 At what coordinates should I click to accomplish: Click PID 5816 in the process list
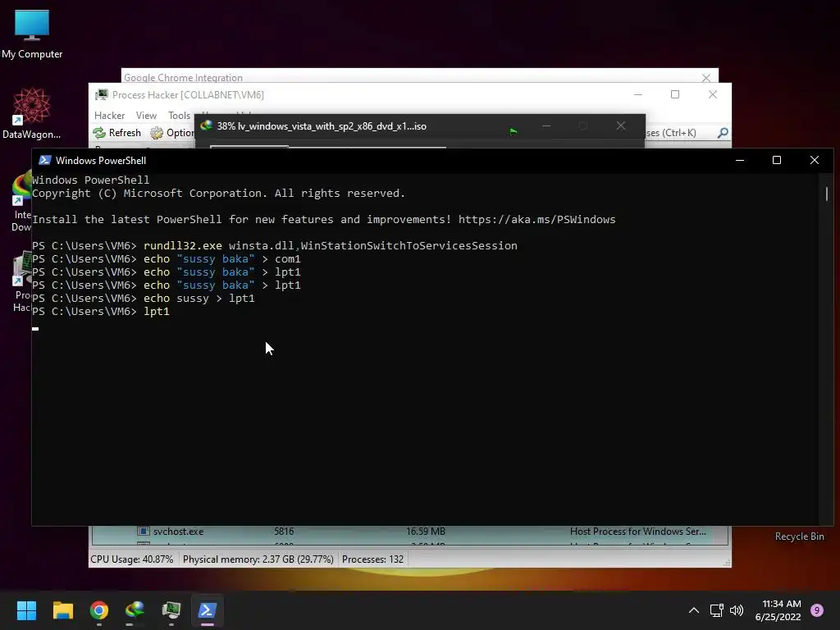pyautogui.click(x=283, y=532)
